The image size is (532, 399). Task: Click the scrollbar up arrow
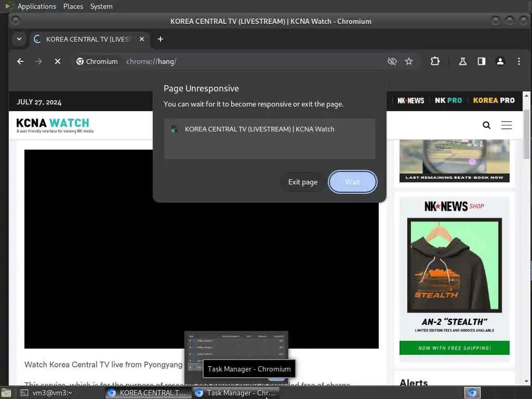point(526,96)
